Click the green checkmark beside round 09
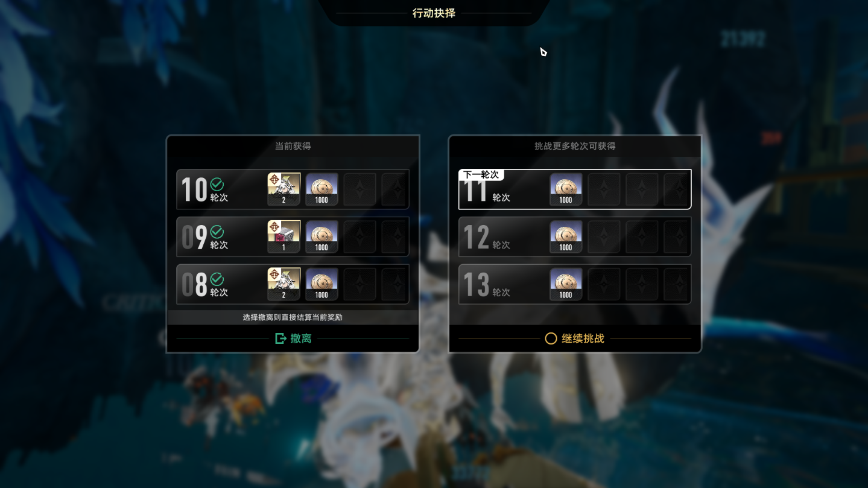868x488 pixels. [217, 232]
